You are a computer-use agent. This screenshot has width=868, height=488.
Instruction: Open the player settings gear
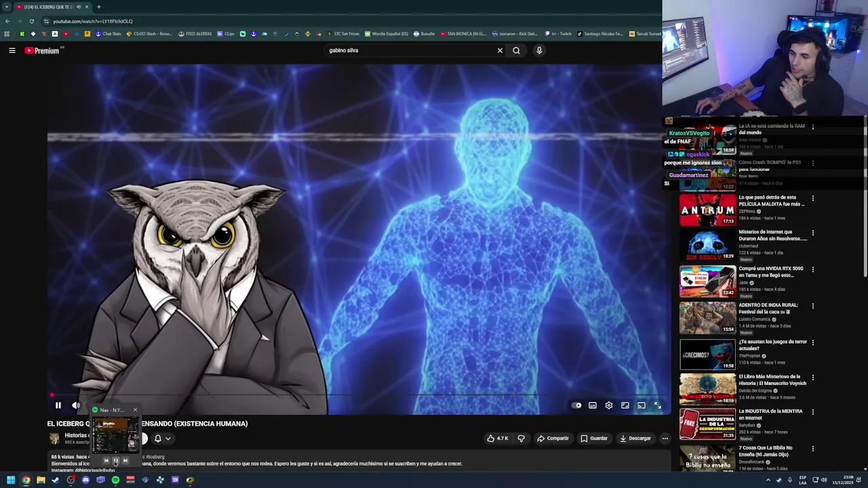(609, 405)
